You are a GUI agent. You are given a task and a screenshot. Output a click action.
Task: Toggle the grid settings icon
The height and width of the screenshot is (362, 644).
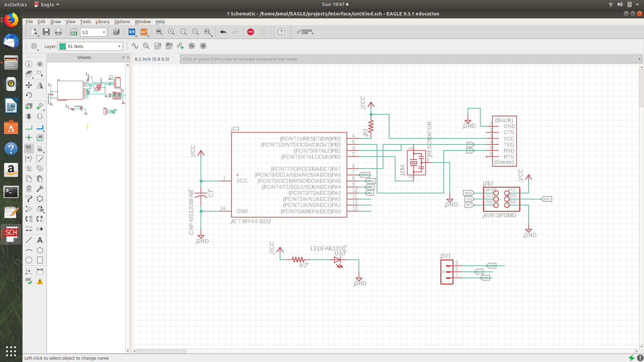[x=34, y=46]
